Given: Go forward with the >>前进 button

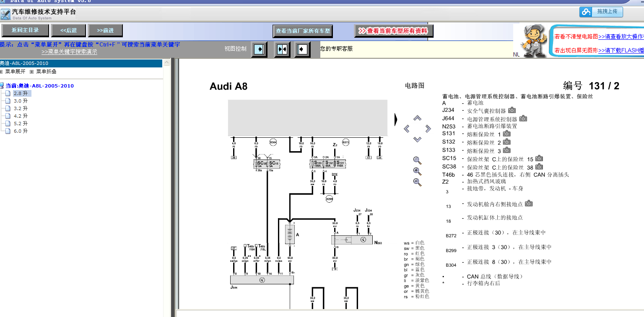Looking at the screenshot, I should [x=106, y=31].
